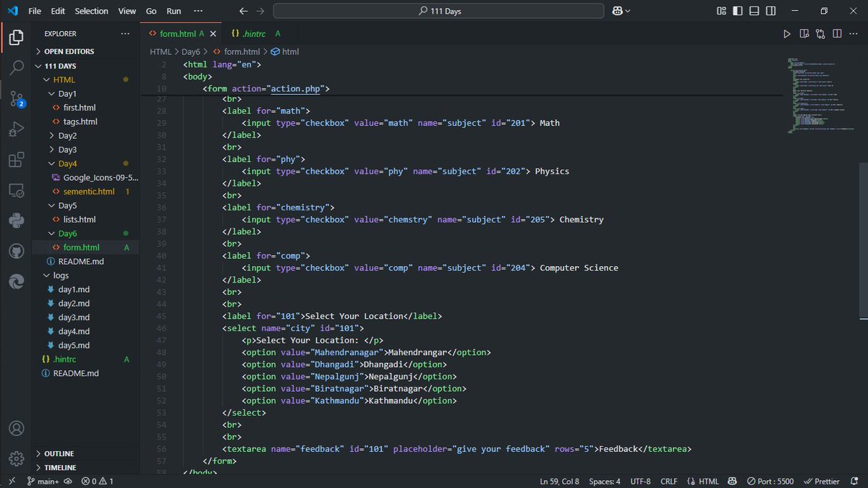Open changes compare icon in editor toolbar

pos(820,34)
